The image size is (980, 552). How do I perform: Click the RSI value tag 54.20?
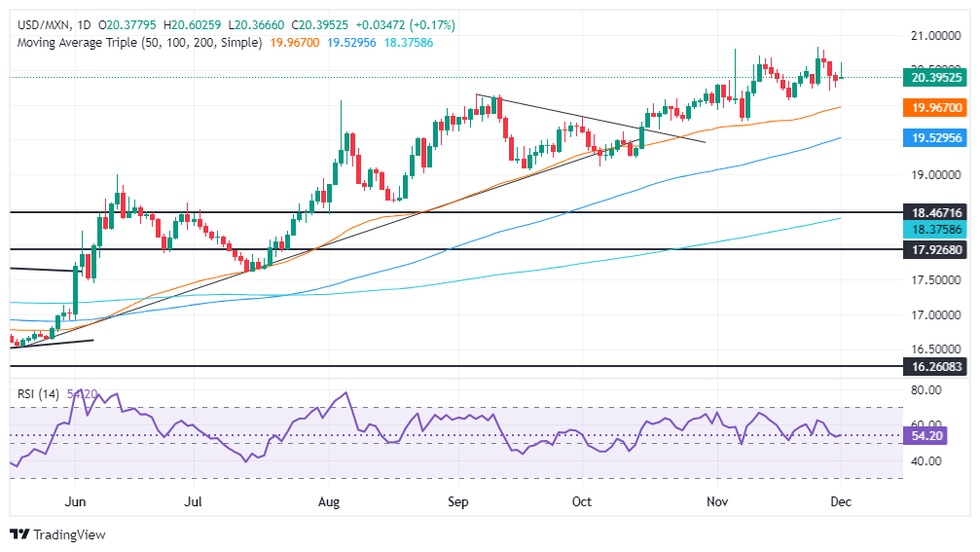click(x=926, y=436)
